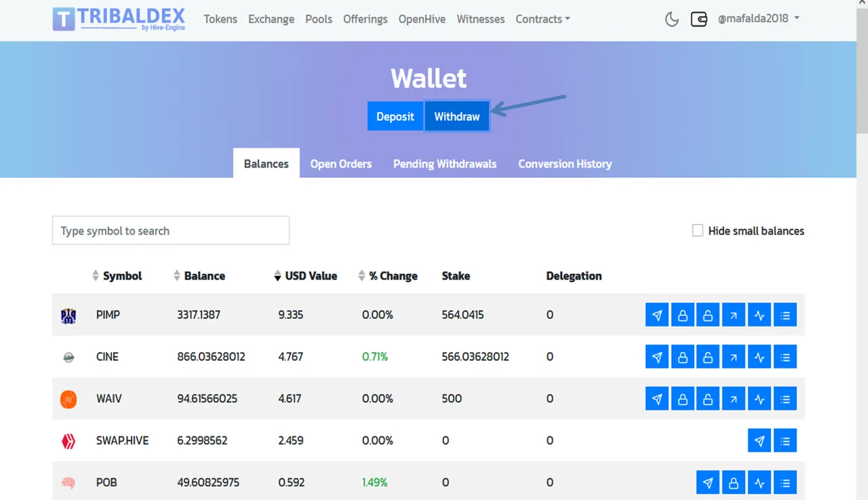Viewport: 868px width, 500px height.
Task: Click the CINE token logo
Action: tap(68, 358)
